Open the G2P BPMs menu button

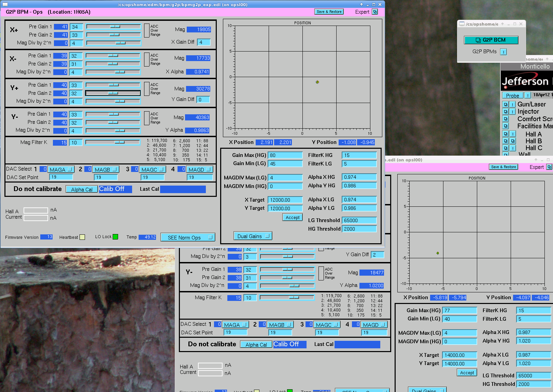(504, 52)
